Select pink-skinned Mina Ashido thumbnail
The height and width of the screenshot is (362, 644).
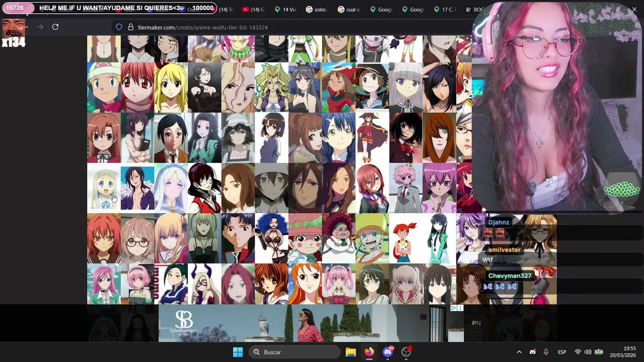click(406, 188)
